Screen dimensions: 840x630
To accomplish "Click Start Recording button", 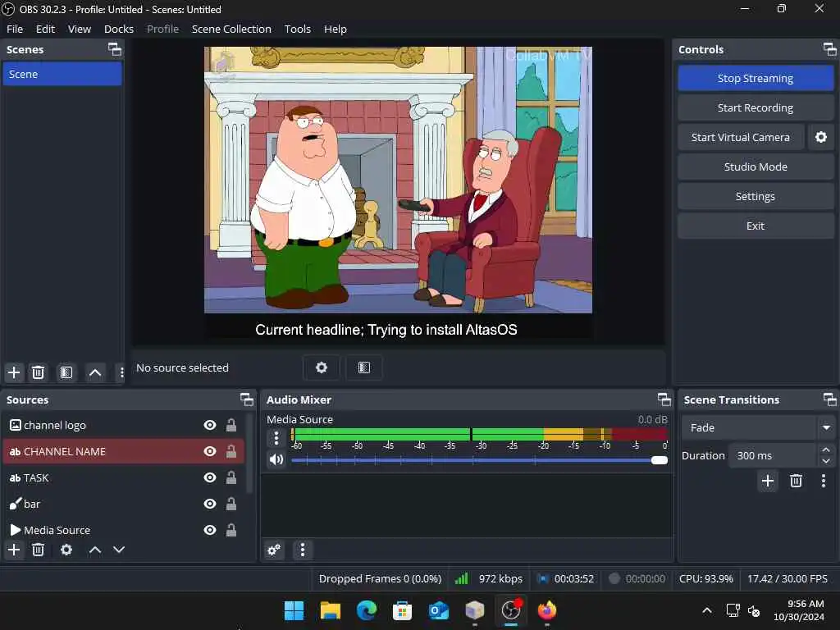I will 756,107.
